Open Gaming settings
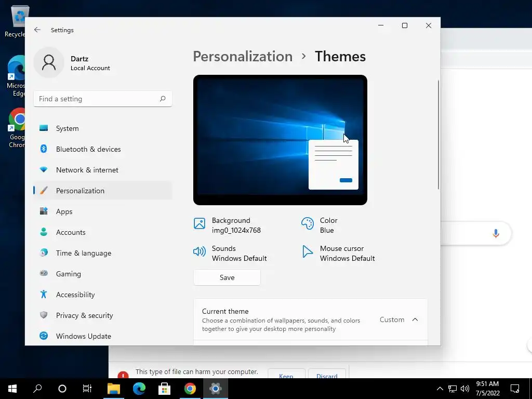 103,273
